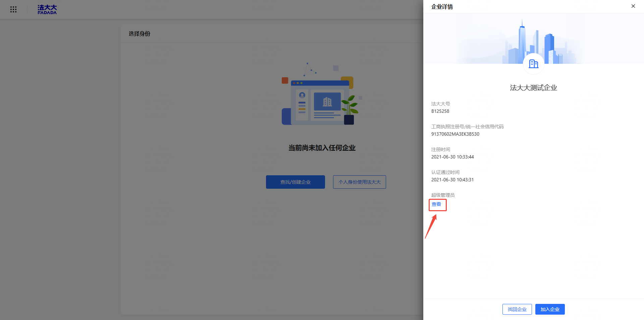
Task: Click 个人身份使用法大大 button
Action: [360, 182]
